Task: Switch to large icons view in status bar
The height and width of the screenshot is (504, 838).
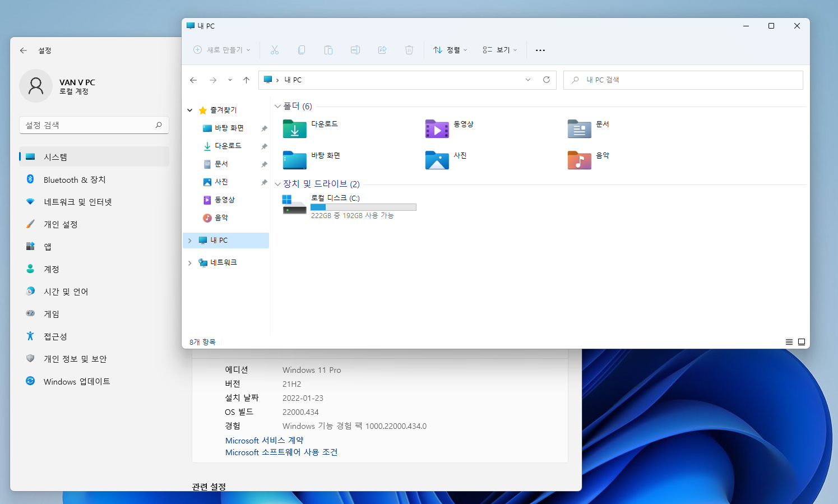Action: click(802, 342)
